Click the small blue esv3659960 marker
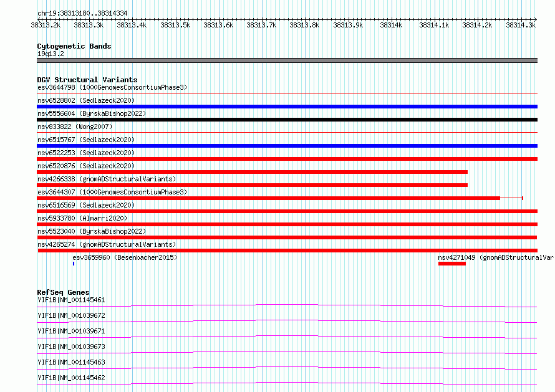 pyautogui.click(x=74, y=264)
